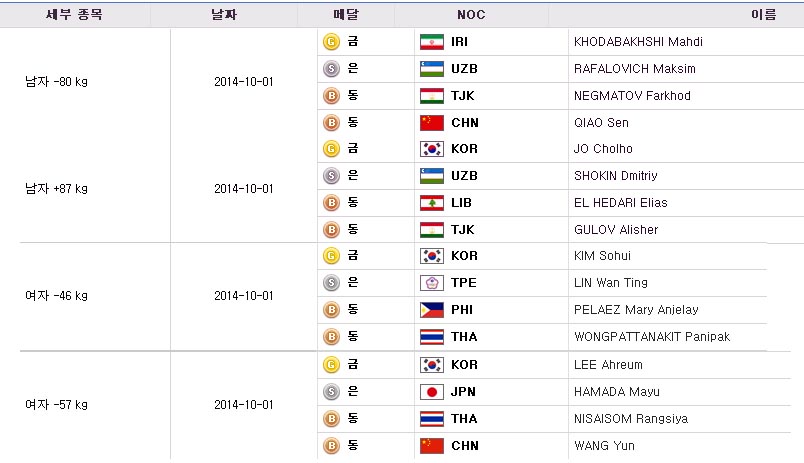Open athlete name HAMADA Mayu
The height and width of the screenshot is (463, 804).
(x=617, y=392)
